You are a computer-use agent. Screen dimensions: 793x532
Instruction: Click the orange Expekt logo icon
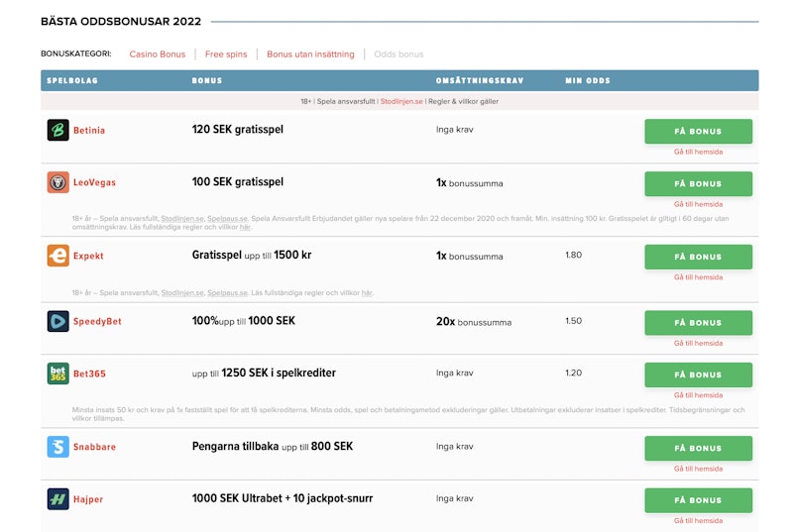57,256
